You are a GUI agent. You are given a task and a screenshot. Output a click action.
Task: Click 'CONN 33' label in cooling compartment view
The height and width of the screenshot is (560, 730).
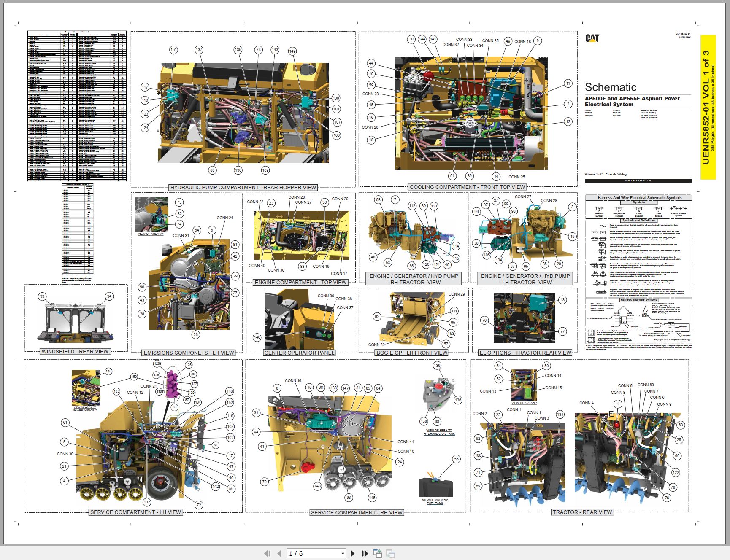coord(464,40)
